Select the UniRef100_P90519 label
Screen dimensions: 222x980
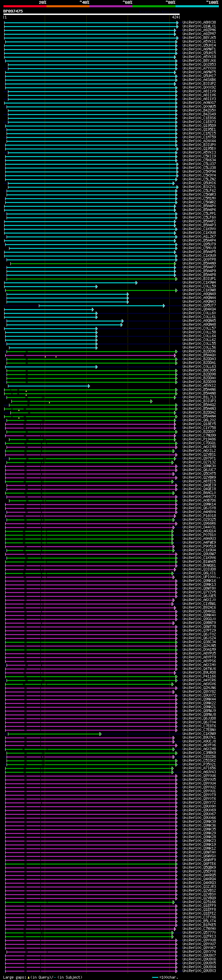pos(199,546)
